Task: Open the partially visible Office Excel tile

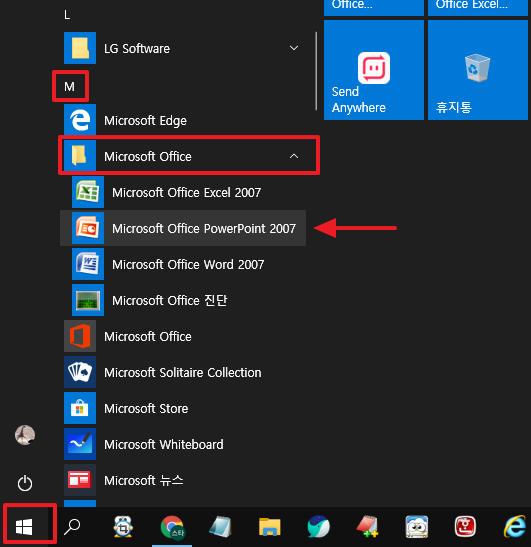Action: click(x=478, y=7)
